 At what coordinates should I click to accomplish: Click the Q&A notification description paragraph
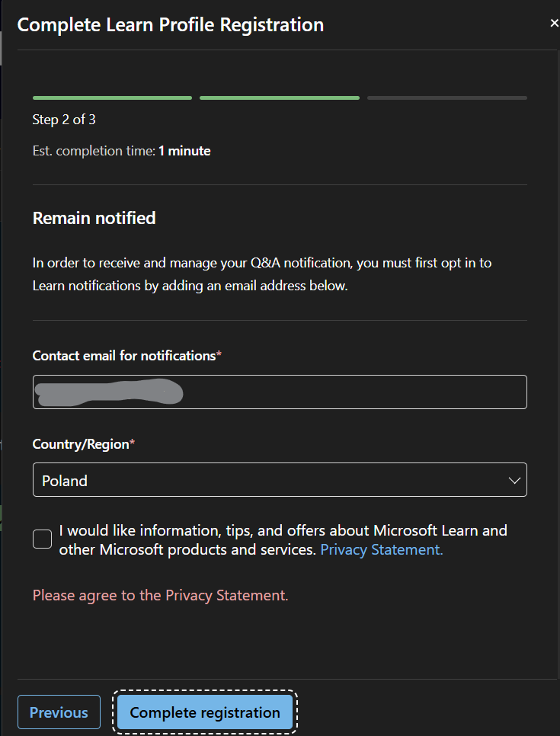pos(262,274)
